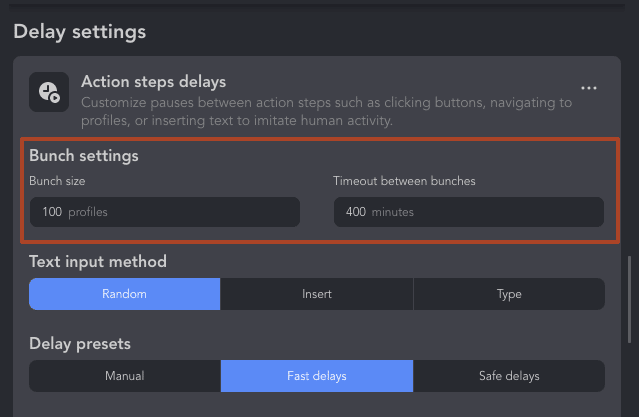Open the three-dot options menu
This screenshot has height=417, width=639.
coord(588,88)
